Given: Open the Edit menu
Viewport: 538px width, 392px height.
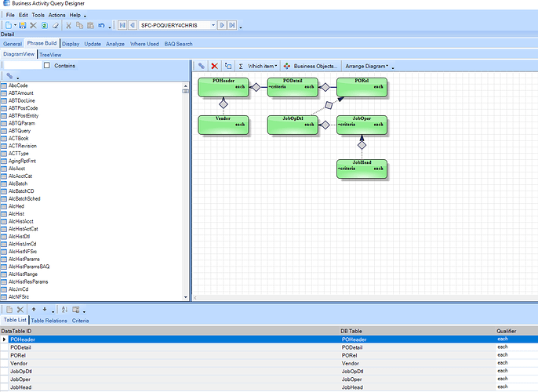Looking at the screenshot, I should (x=24, y=15).
